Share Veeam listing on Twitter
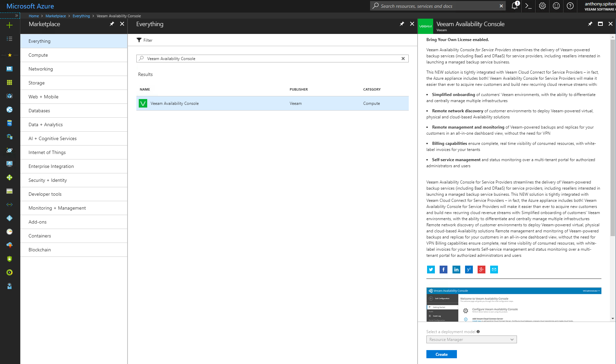Viewport: 616px width, 364px height. point(431,269)
